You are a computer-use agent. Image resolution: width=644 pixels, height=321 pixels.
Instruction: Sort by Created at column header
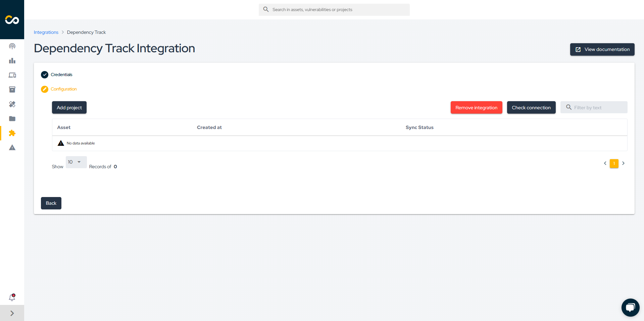[209, 127]
